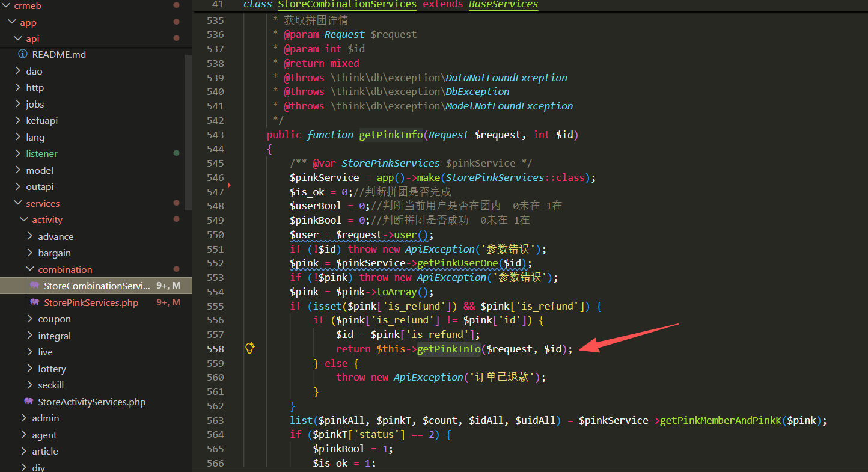Click line number 555 in the gutter
The width and height of the screenshot is (868, 472).
pos(215,306)
